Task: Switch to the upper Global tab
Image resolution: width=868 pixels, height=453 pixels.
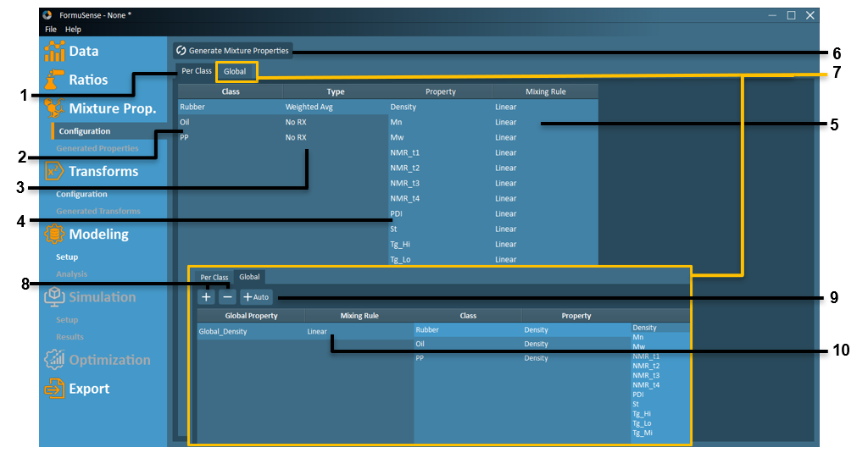Action: 235,71
